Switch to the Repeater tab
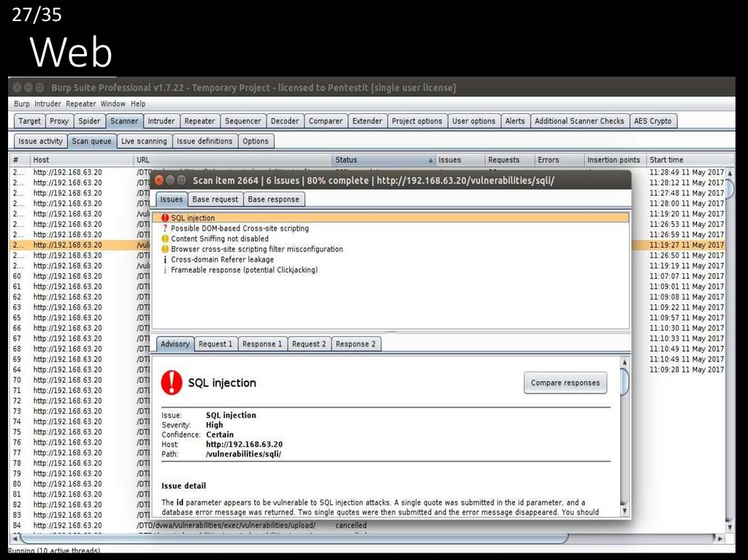The image size is (748, 560). [199, 121]
